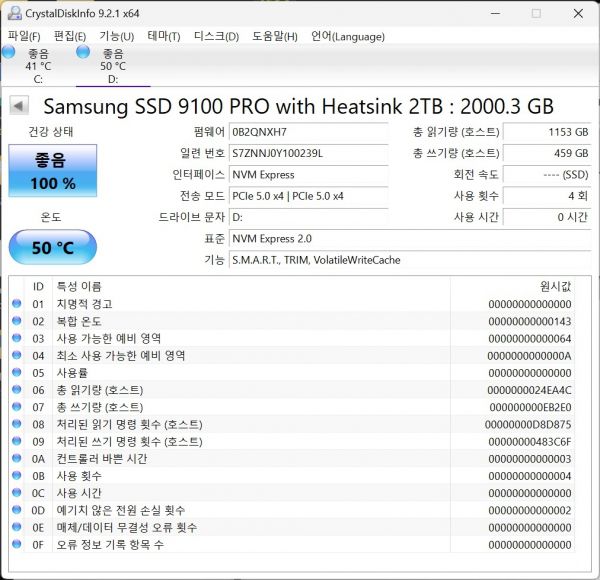The width and height of the screenshot is (600, 580).
Task: Click the blue status orb for drive D:
Action: point(83,52)
